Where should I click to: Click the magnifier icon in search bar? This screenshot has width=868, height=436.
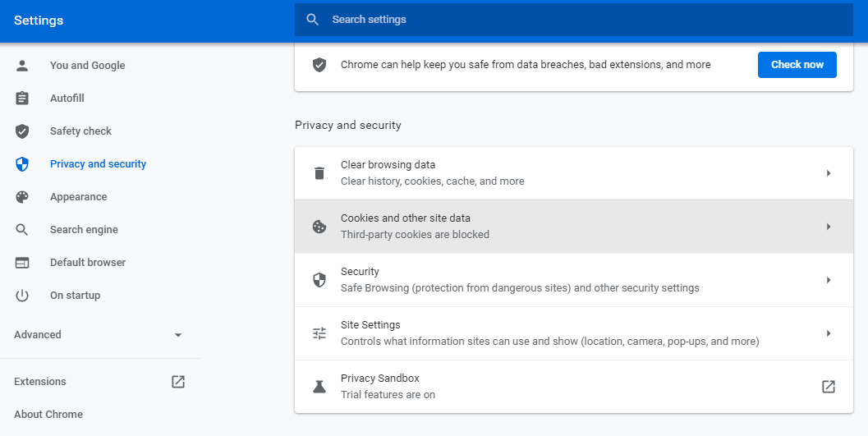pyautogui.click(x=312, y=20)
